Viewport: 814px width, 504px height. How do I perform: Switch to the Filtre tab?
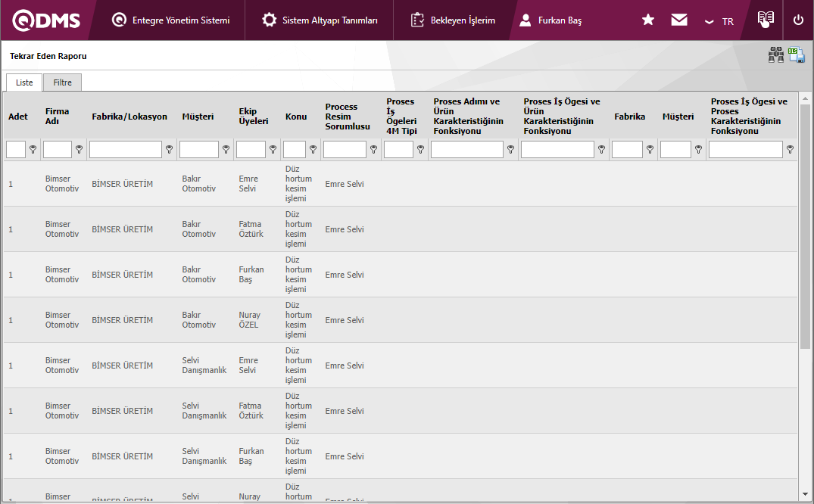[x=62, y=82]
